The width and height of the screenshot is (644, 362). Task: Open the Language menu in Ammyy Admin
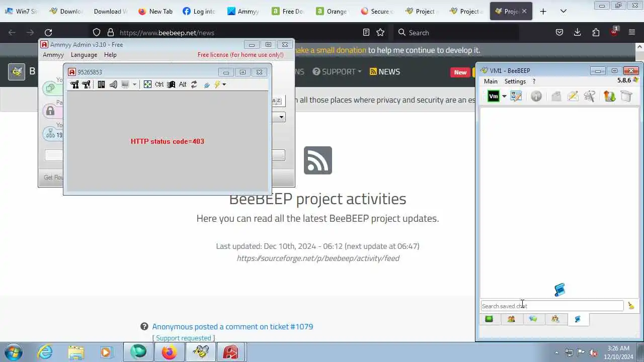click(x=84, y=55)
